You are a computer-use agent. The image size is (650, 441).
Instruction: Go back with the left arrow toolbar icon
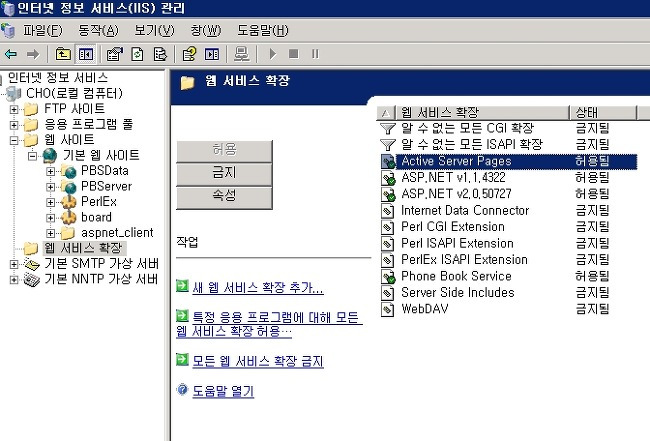click(10, 54)
